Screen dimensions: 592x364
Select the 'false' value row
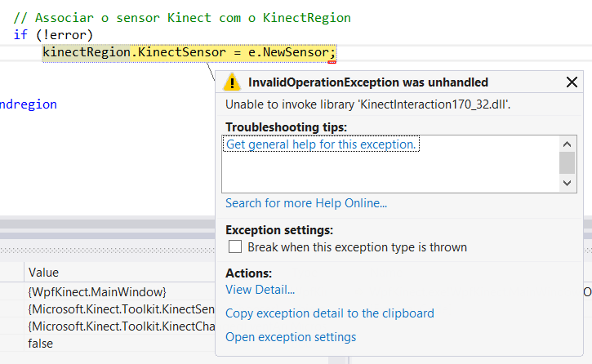[40, 344]
